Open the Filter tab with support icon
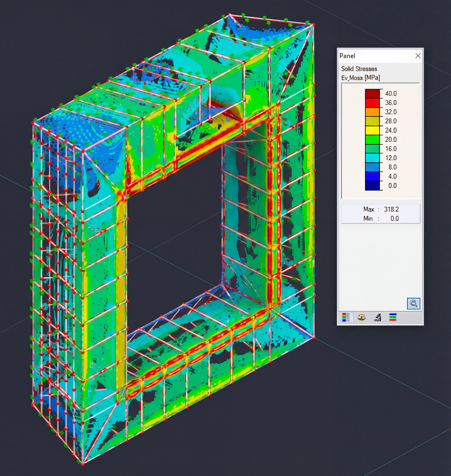 (377, 317)
